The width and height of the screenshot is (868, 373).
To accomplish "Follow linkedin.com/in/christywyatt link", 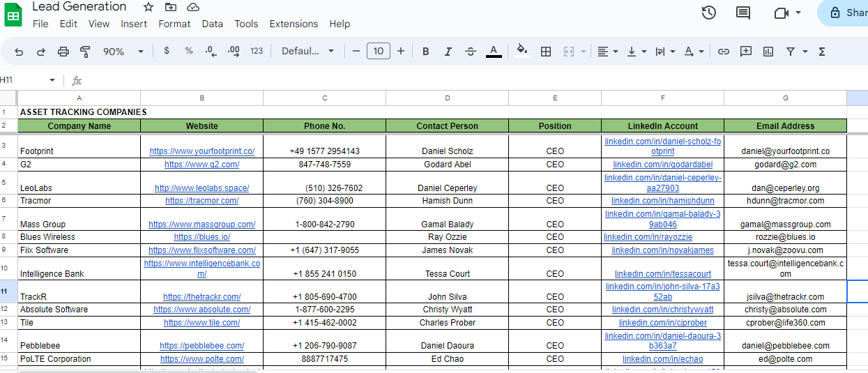I will tap(663, 310).
